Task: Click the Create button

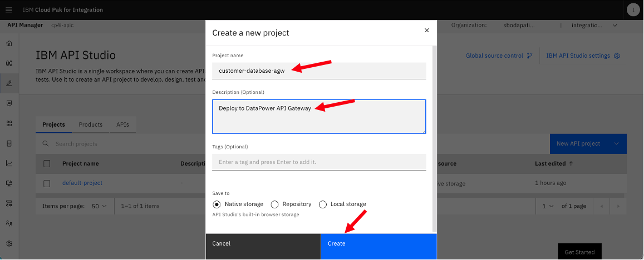Action: 378,247
